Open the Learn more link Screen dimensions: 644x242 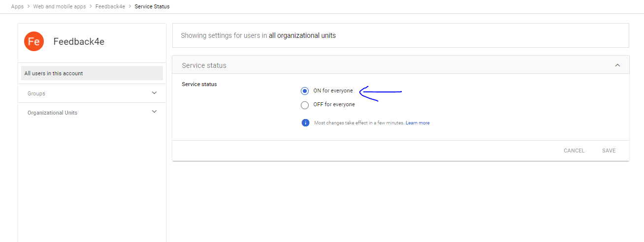pos(418,123)
